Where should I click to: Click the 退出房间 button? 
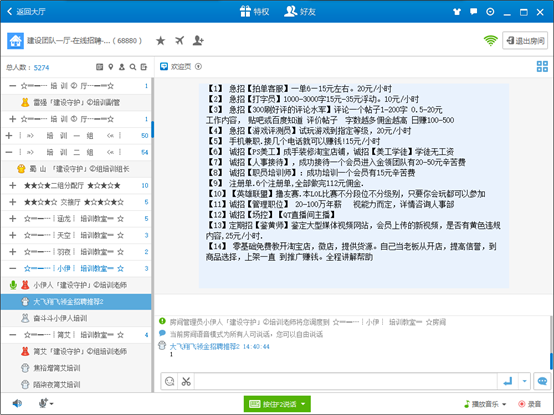525,41
